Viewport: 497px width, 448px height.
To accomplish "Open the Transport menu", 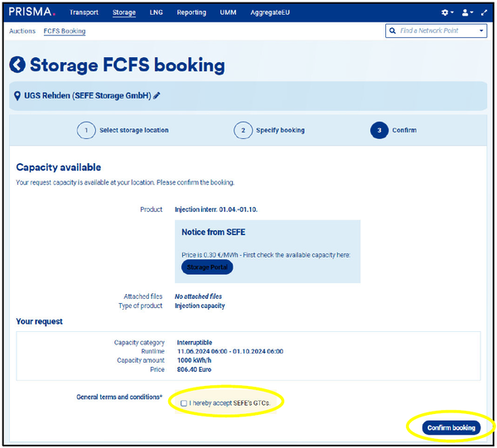I will point(84,13).
